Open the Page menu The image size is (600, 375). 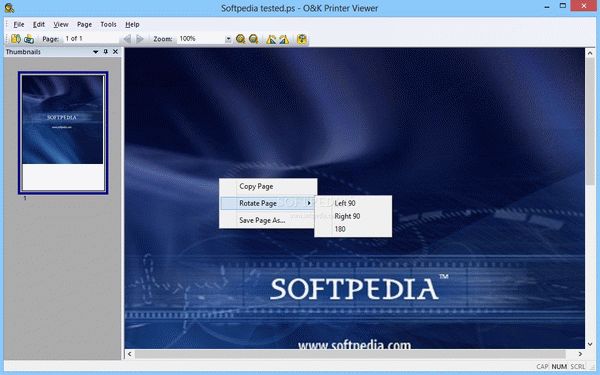(84, 24)
